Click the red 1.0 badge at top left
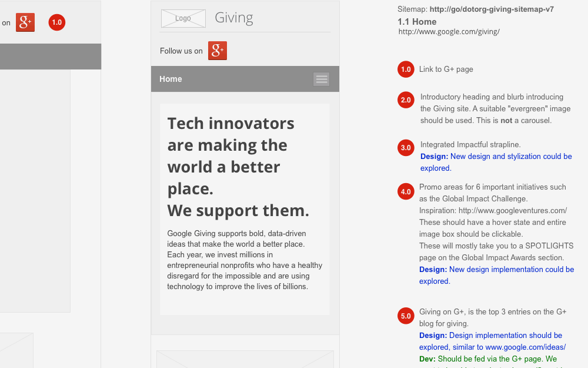The width and height of the screenshot is (588, 368). [56, 22]
